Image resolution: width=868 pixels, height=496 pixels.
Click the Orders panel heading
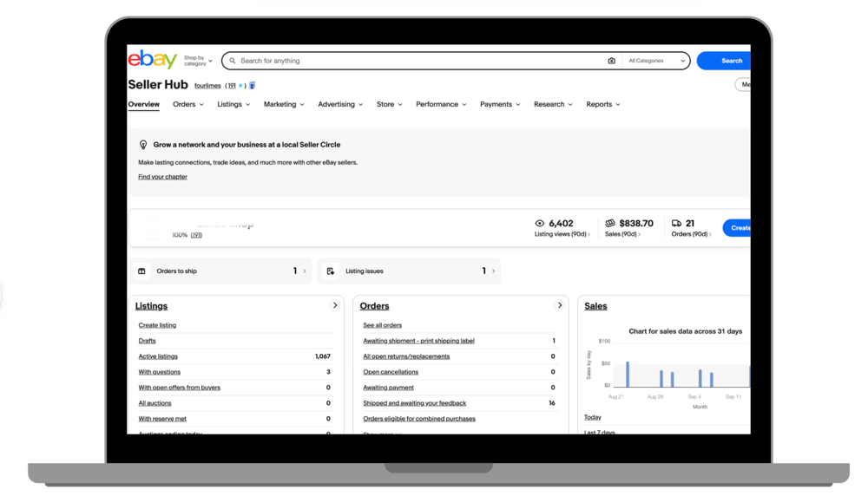tap(375, 306)
